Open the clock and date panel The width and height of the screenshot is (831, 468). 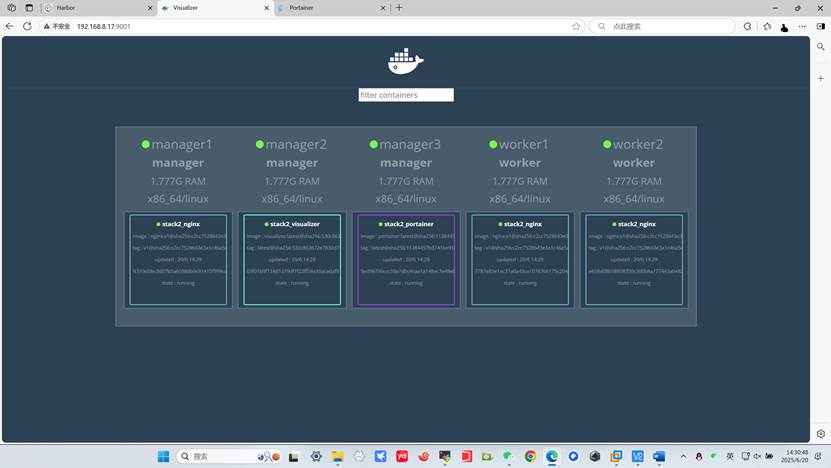(794, 456)
